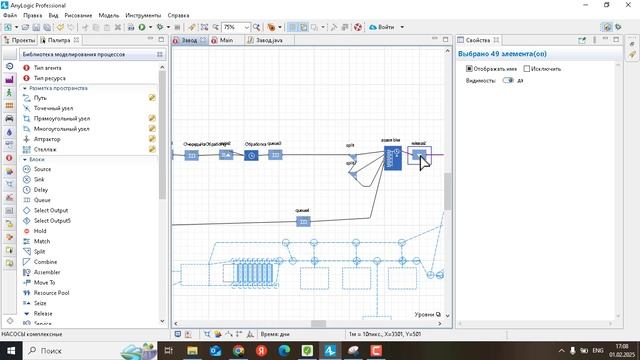Viewport: 640px width, 360px height.
Task: Click the palette vertical scrollbar thumb
Action: [162, 135]
